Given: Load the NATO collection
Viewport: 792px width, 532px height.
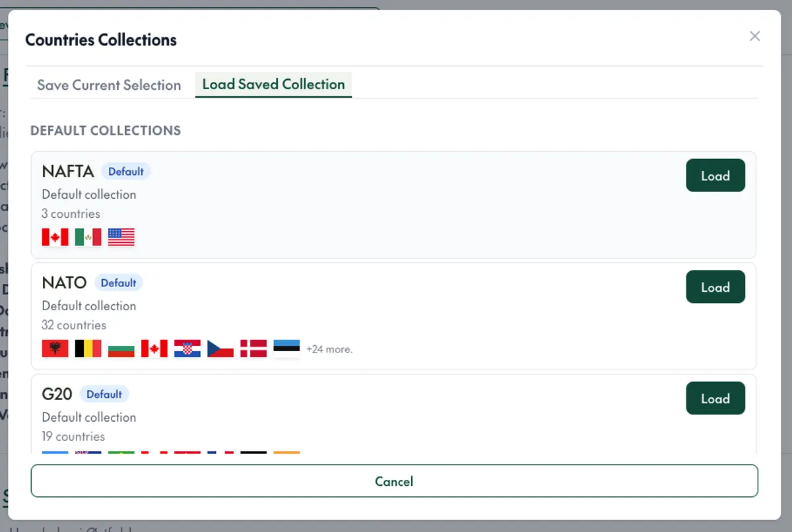Looking at the screenshot, I should [715, 286].
